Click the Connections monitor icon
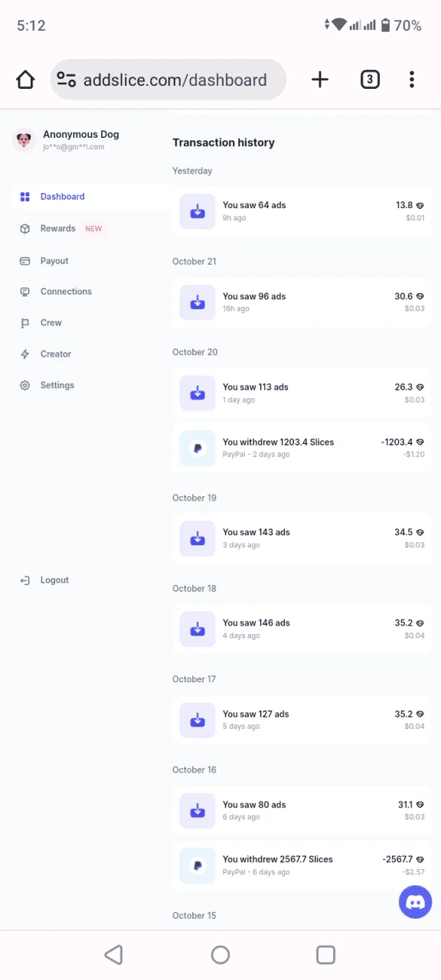Screen dimensions: 441x980 point(24,292)
